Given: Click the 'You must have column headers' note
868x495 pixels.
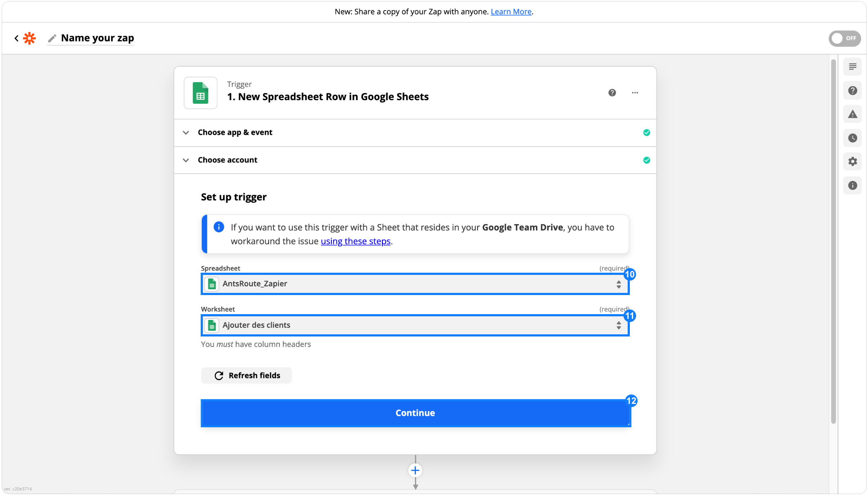Looking at the screenshot, I should [x=256, y=344].
